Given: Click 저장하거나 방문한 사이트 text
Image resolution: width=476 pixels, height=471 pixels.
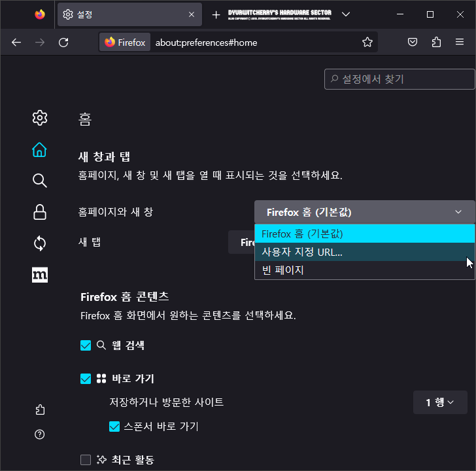Looking at the screenshot, I should tap(166, 402).
